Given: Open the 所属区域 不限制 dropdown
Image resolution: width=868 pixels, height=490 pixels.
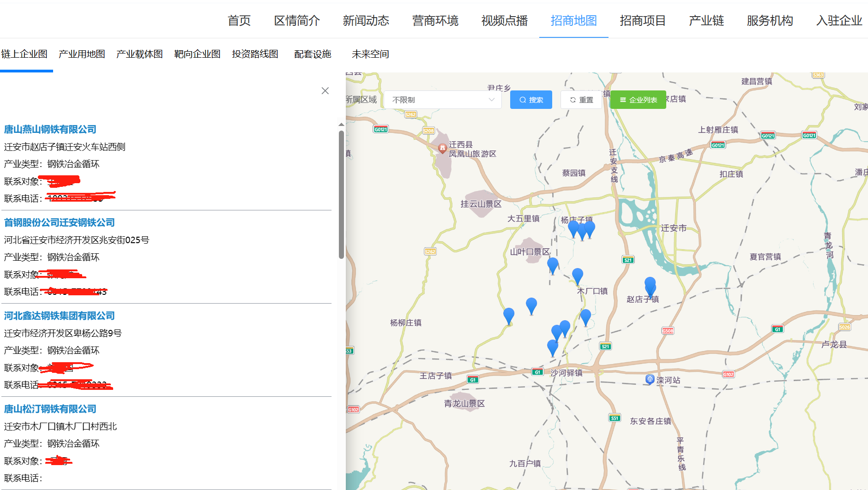Looking at the screenshot, I should [x=443, y=100].
